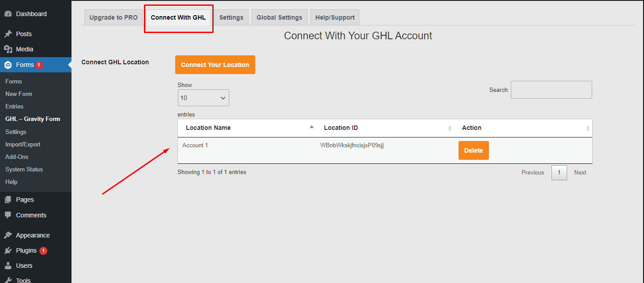Click Connect Your Location button
Screen dimensions: 644x283
(x=215, y=65)
